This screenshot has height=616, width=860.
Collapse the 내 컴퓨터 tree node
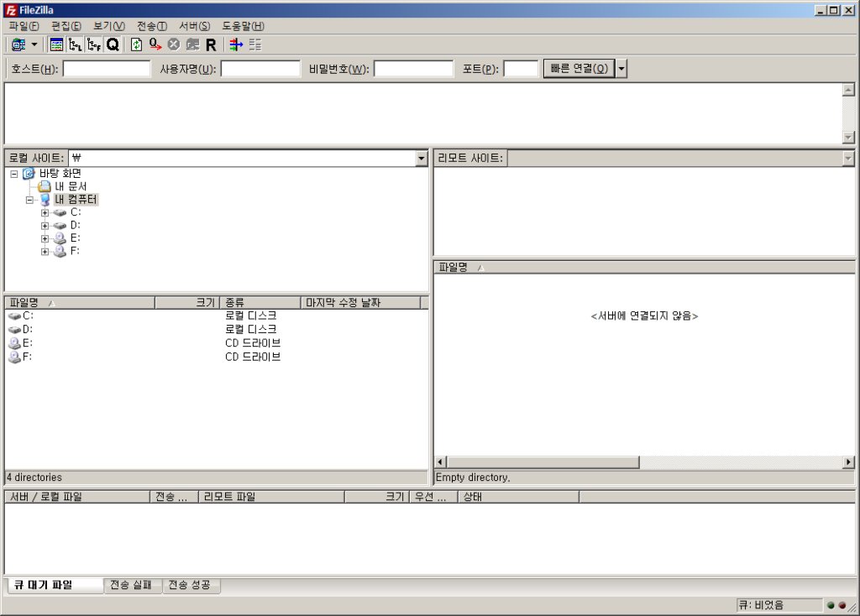tap(29, 200)
